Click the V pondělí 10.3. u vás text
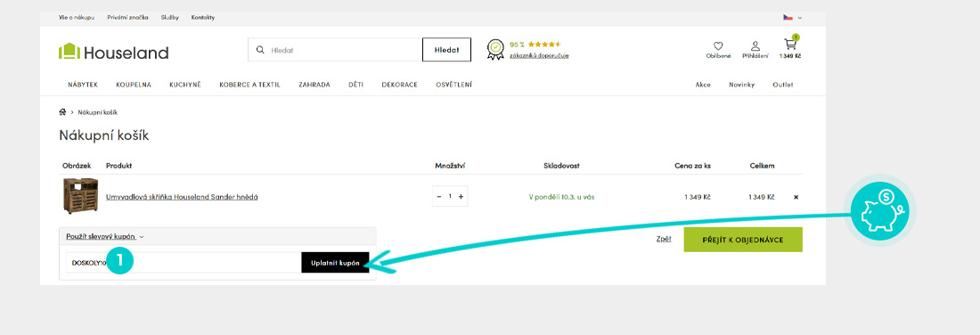This screenshot has height=335, width=980. (x=561, y=197)
